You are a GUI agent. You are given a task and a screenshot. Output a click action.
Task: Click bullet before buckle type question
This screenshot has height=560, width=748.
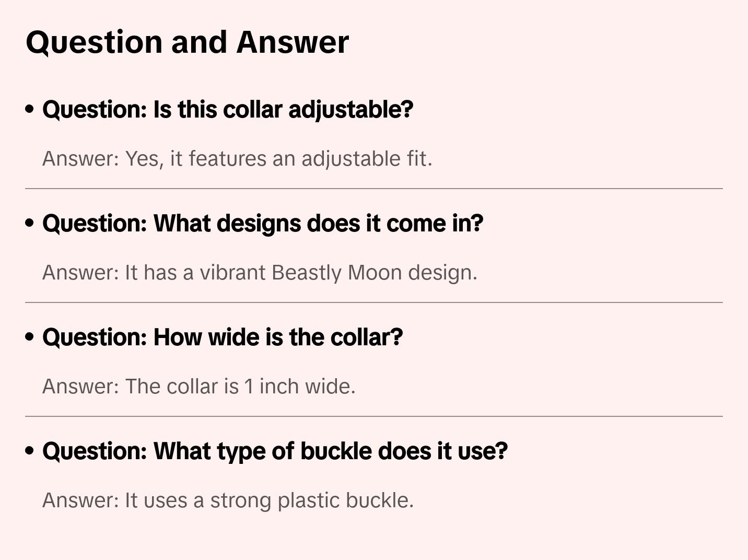(x=30, y=451)
